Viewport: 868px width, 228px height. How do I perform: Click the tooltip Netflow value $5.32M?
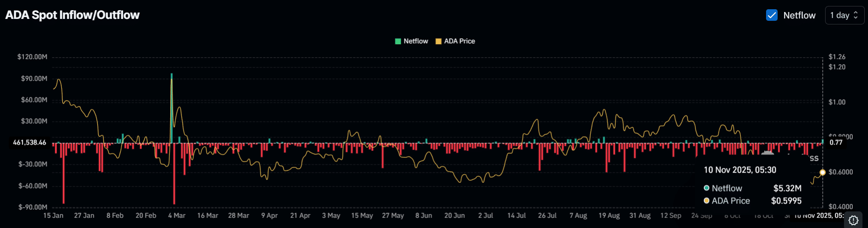pos(787,188)
